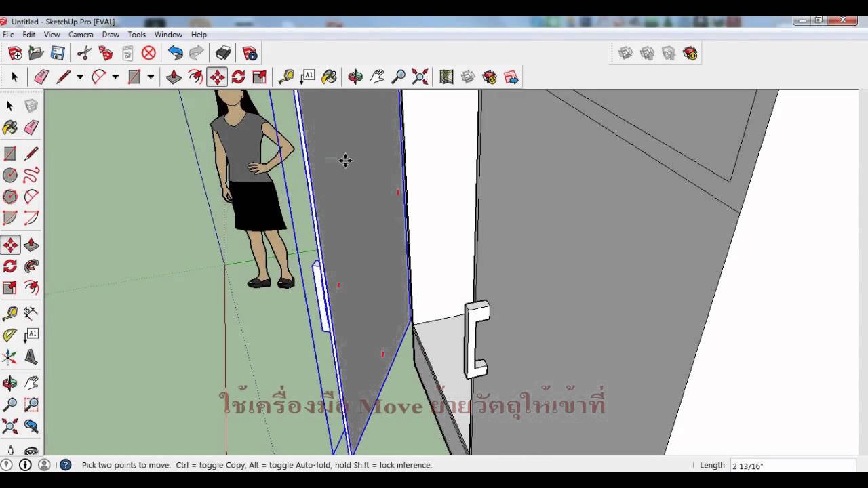Select Zoom Window tool in left palette

31,405
